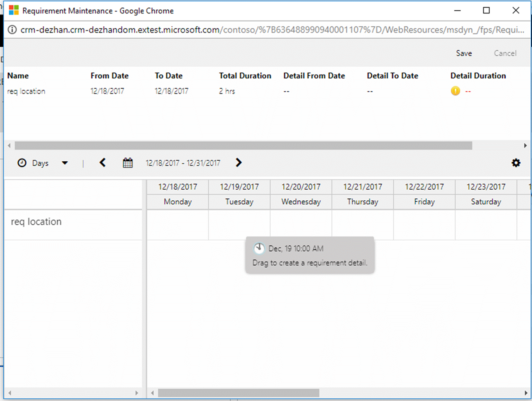The image size is (532, 401).
Task: Click the bottom timeline horizontal scrollbar thumb
Action: (x=238, y=393)
